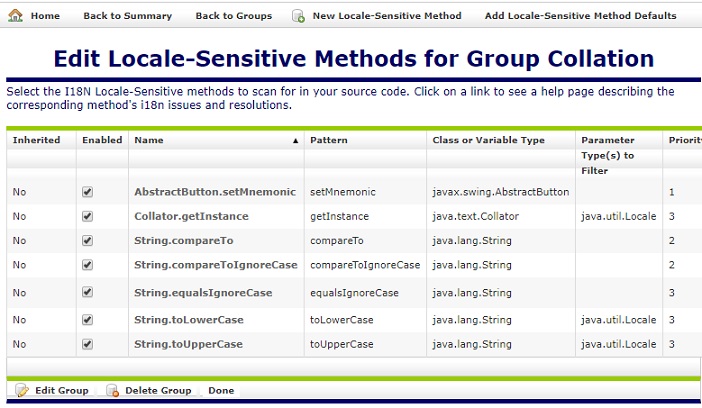Sort by Class or Variable Type header
The width and height of the screenshot is (702, 408).
488,141
